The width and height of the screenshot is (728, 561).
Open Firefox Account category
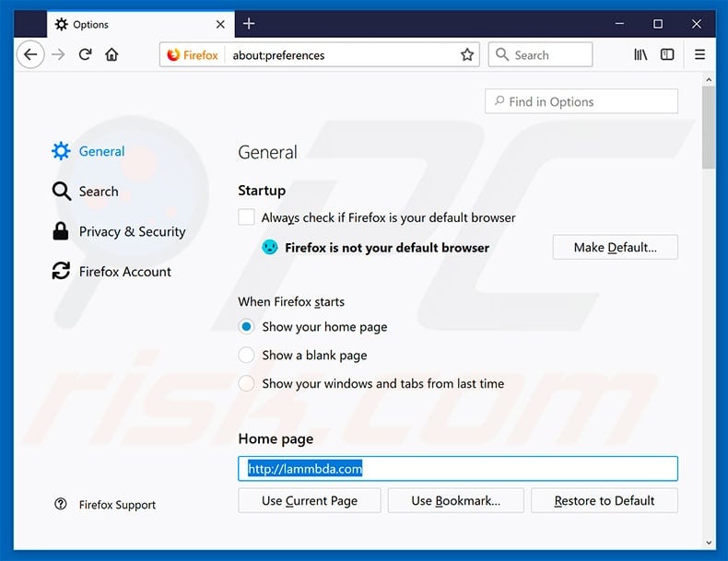pyautogui.click(x=112, y=272)
